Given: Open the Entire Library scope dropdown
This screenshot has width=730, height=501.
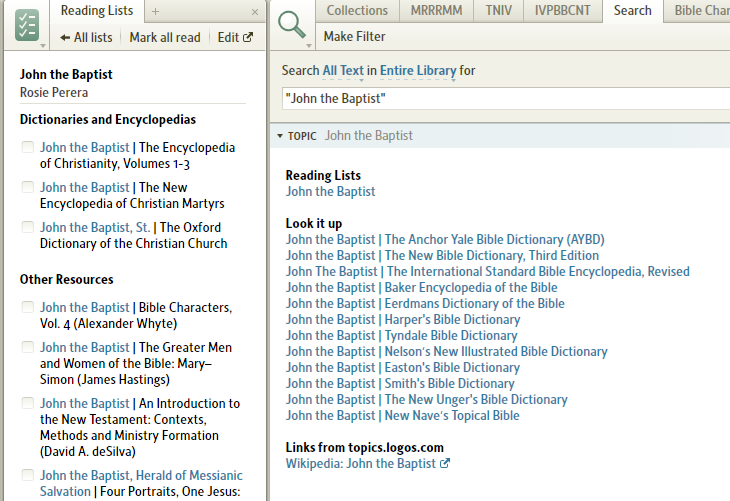Looking at the screenshot, I should tap(418, 70).
